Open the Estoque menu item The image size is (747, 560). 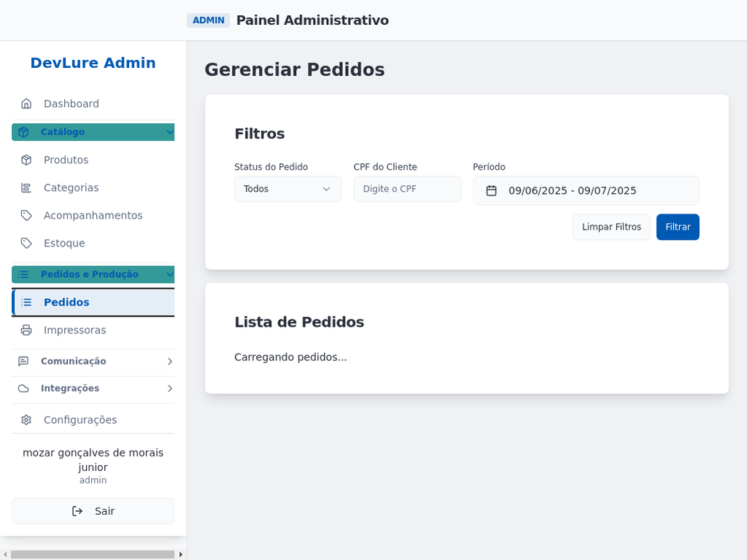[x=64, y=243]
